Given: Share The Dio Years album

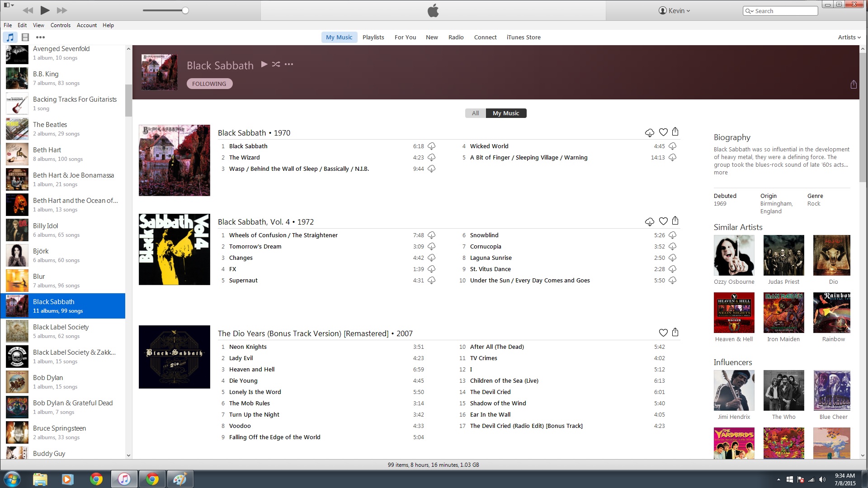Looking at the screenshot, I should 675,333.
